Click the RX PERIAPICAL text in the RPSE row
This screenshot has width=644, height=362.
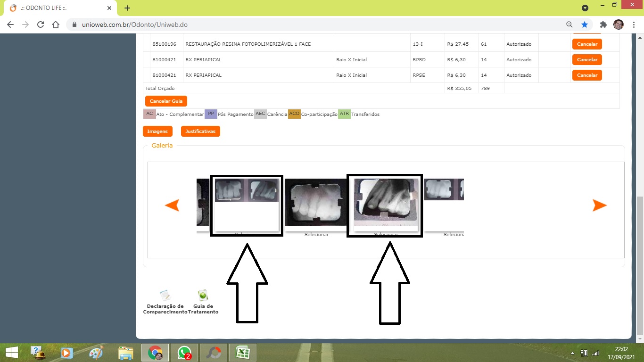[x=204, y=75]
